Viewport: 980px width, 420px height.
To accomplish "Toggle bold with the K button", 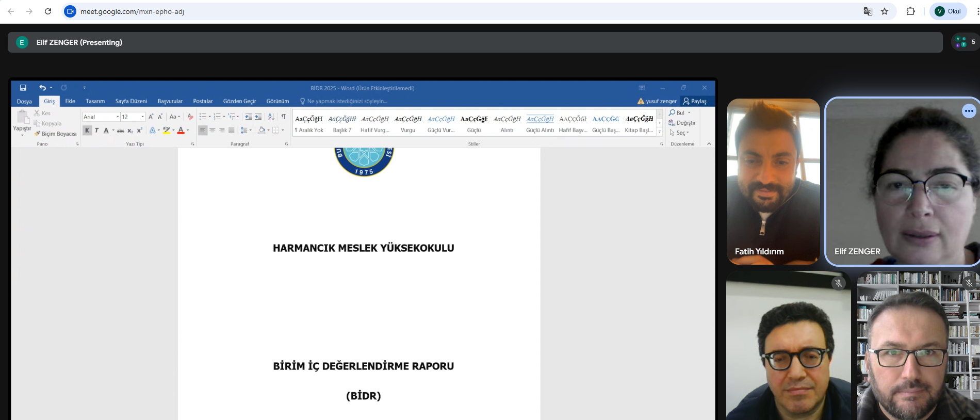I will click(x=87, y=131).
